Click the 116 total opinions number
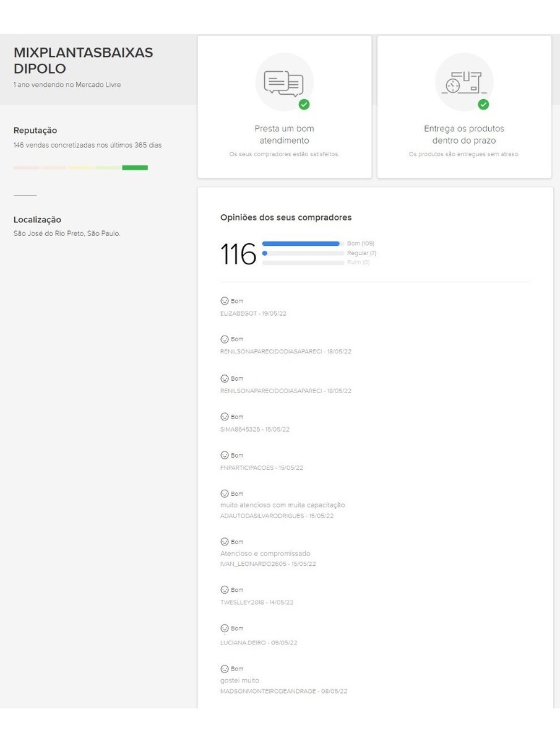 click(238, 254)
